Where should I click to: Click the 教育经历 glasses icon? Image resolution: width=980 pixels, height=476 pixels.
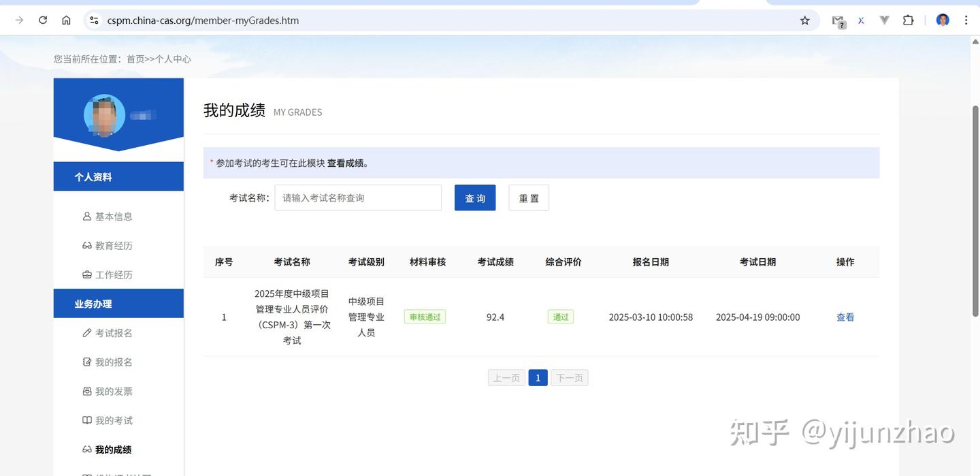(x=86, y=245)
